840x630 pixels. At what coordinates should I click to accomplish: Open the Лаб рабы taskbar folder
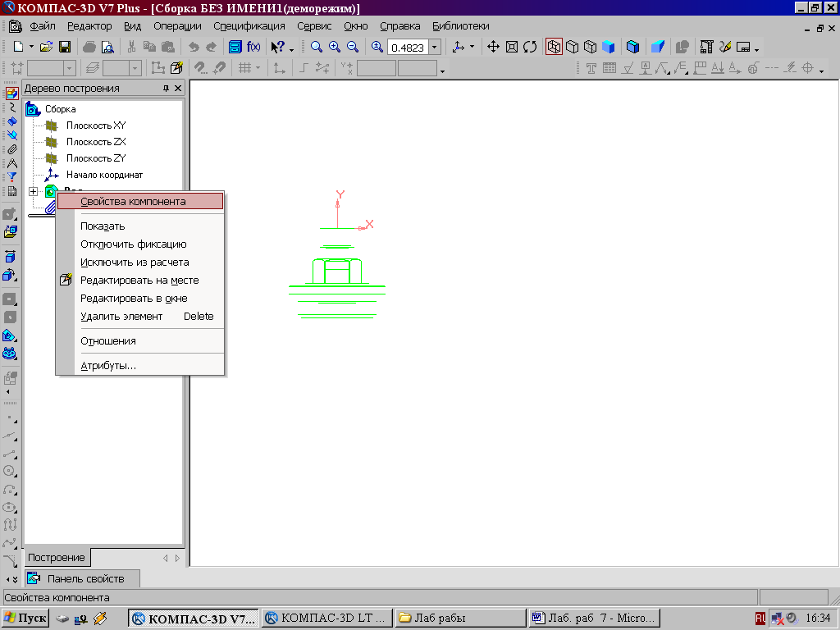pos(461,618)
